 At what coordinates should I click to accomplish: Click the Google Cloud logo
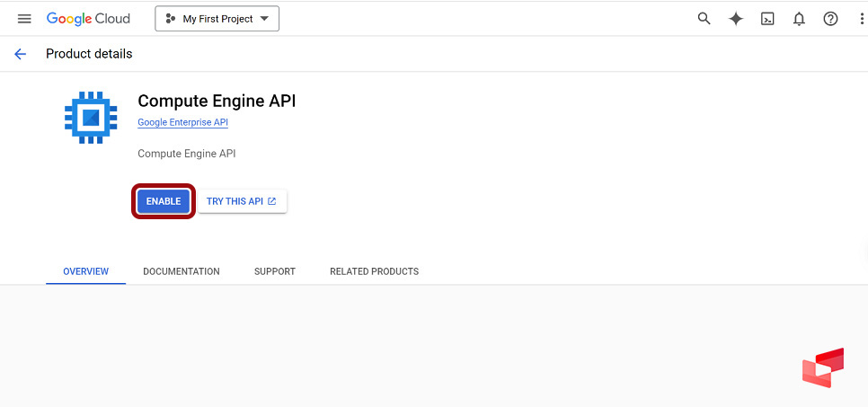coord(88,19)
